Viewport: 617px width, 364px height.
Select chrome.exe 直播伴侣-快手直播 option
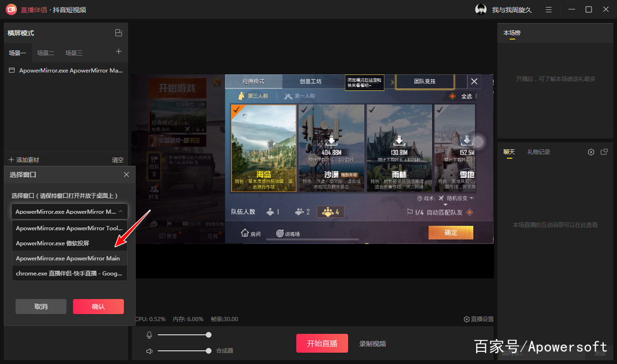[70, 273]
